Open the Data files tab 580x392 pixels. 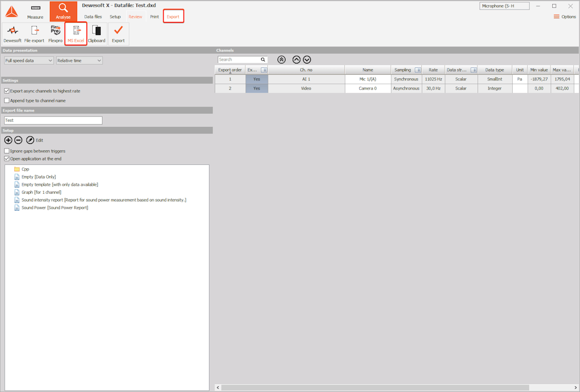pos(93,16)
